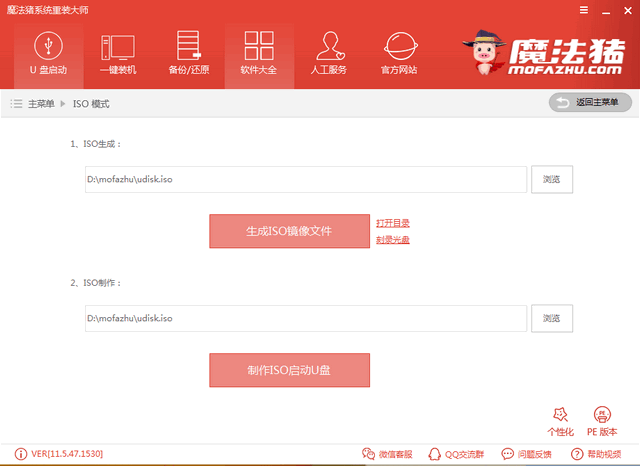Select the 一键装机 computer icon
This screenshot has width=640, height=466.
point(118,54)
